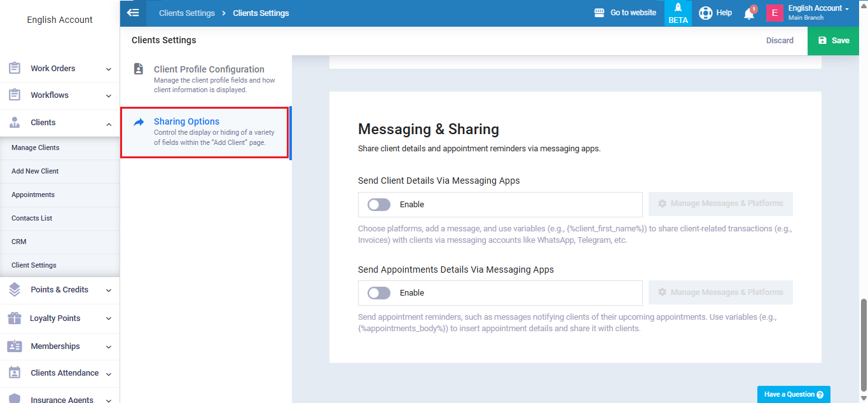Click the Loyalty Points gift icon
Image resolution: width=868 pixels, height=403 pixels.
pos(14,318)
